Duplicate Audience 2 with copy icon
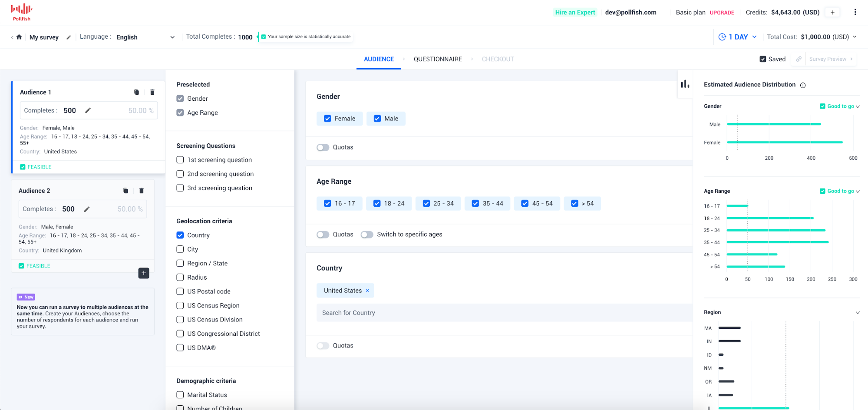The height and width of the screenshot is (410, 868). tap(125, 191)
